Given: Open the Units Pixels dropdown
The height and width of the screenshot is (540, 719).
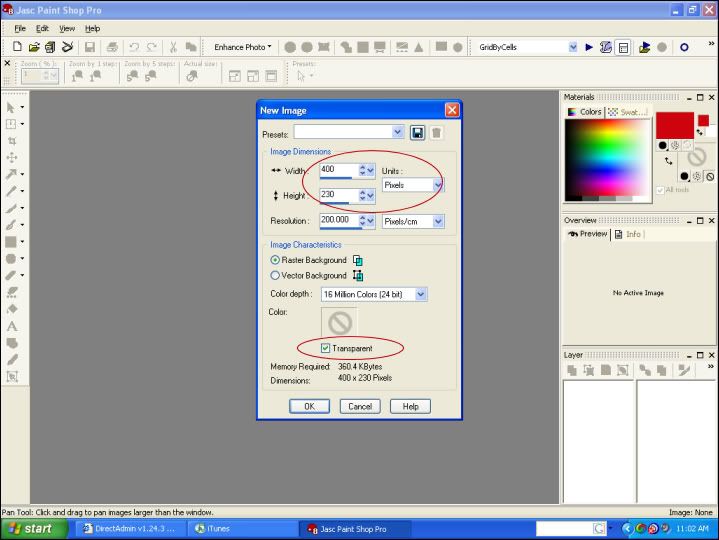Looking at the screenshot, I should tap(438, 185).
